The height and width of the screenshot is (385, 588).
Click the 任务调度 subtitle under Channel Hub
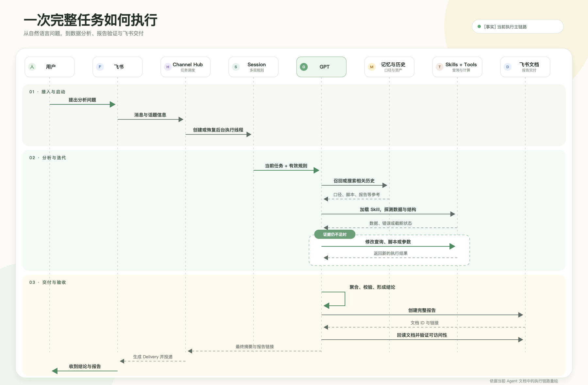pos(188,70)
